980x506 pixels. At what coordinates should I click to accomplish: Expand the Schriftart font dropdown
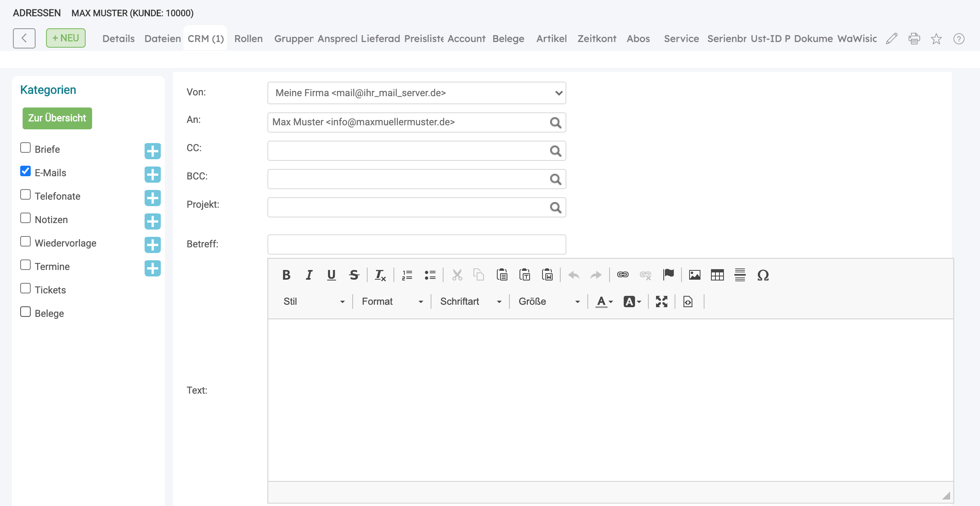click(x=471, y=301)
